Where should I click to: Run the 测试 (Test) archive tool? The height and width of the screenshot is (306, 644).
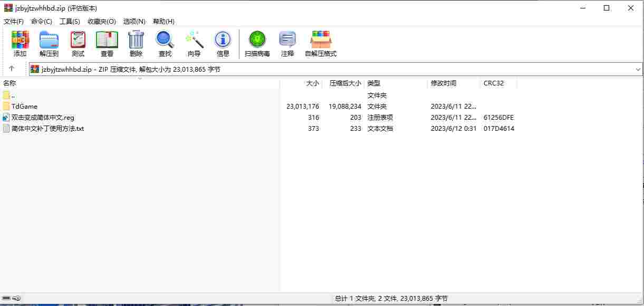[x=78, y=40]
